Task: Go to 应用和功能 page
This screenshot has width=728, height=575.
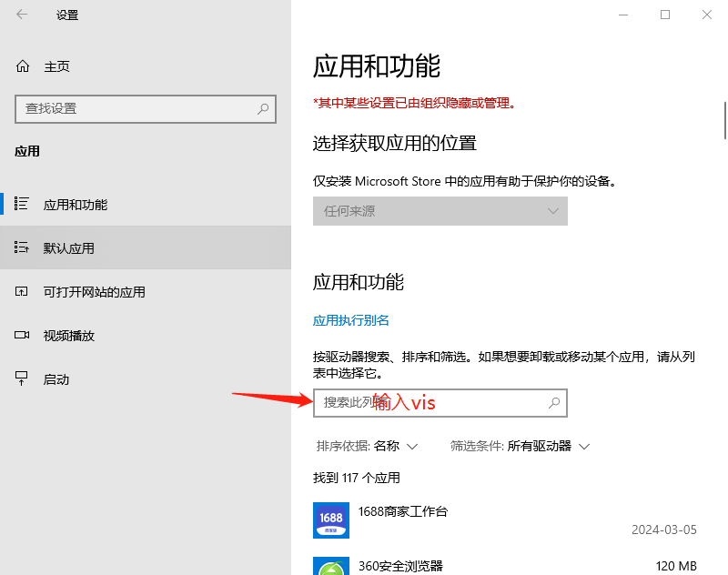Action: click(x=146, y=204)
